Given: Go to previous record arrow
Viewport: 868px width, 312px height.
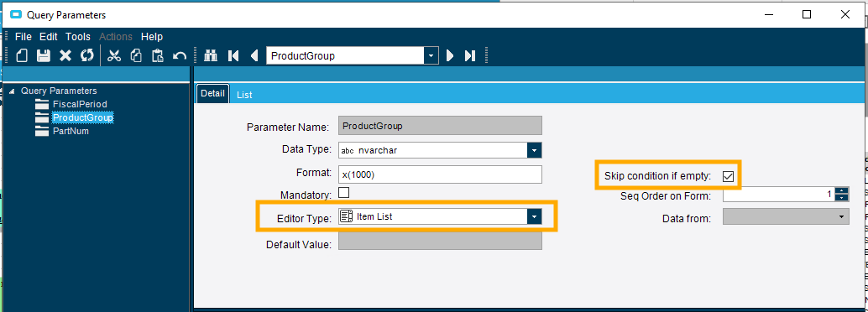Looking at the screenshot, I should [x=254, y=55].
